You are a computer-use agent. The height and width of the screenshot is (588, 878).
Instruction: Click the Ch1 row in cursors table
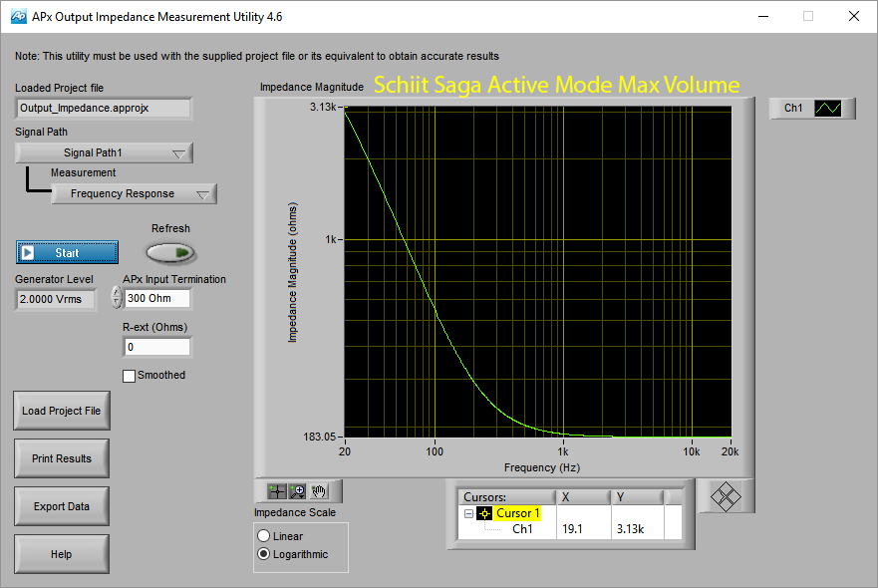tap(522, 528)
